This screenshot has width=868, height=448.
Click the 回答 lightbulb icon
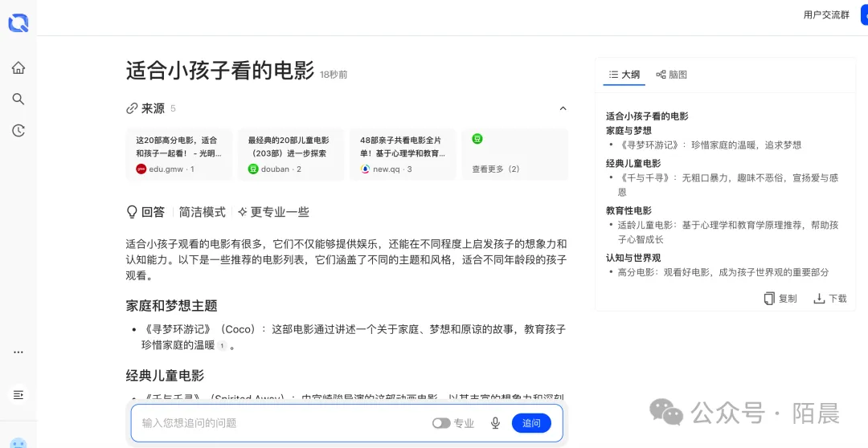point(132,212)
